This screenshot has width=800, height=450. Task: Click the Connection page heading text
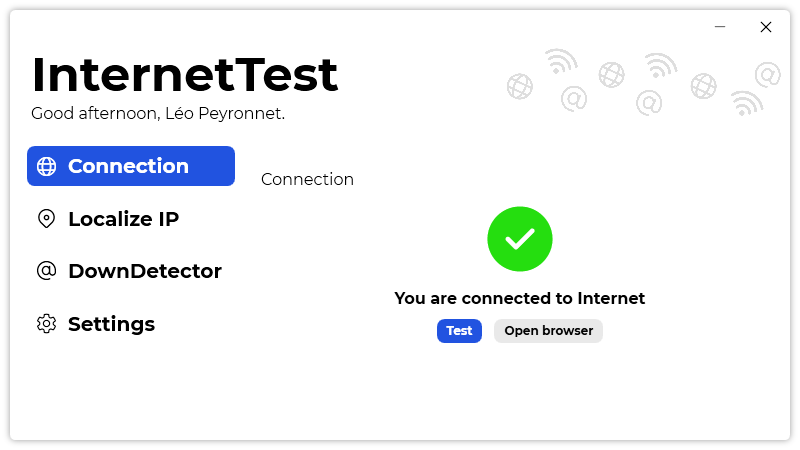pos(307,179)
